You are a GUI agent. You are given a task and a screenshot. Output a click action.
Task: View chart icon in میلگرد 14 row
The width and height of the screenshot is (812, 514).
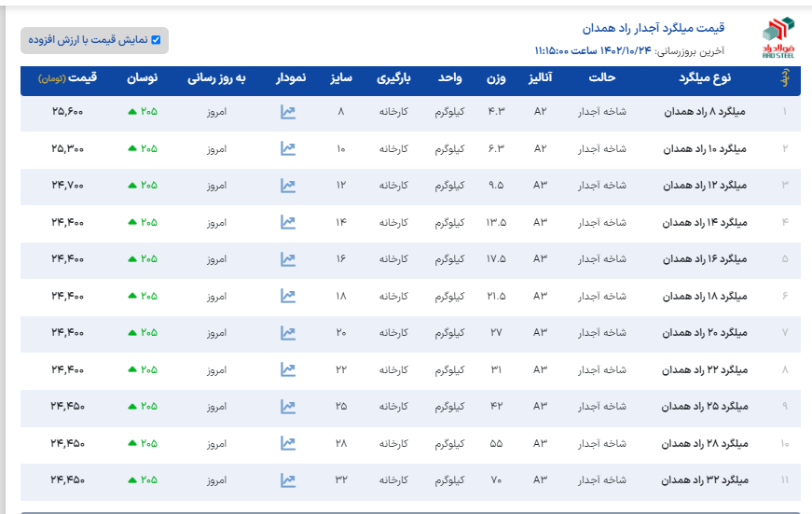pyautogui.click(x=288, y=222)
